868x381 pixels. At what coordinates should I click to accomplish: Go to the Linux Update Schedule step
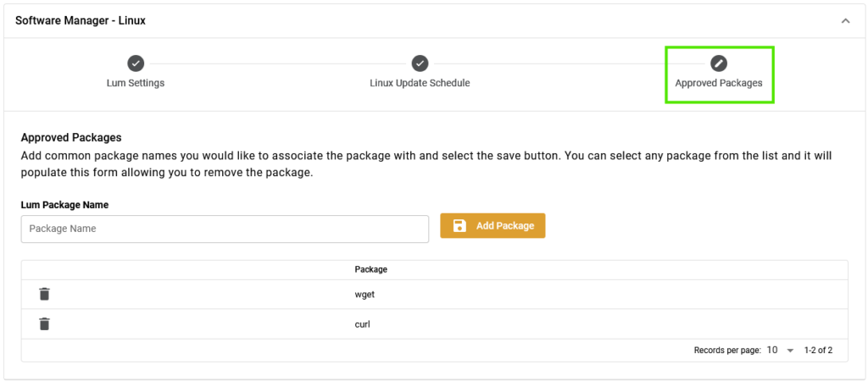click(x=420, y=83)
